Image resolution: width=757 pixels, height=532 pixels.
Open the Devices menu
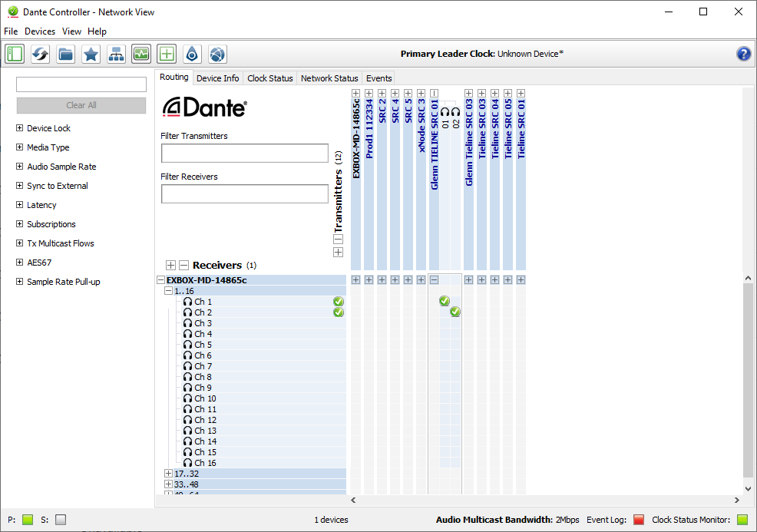click(40, 31)
